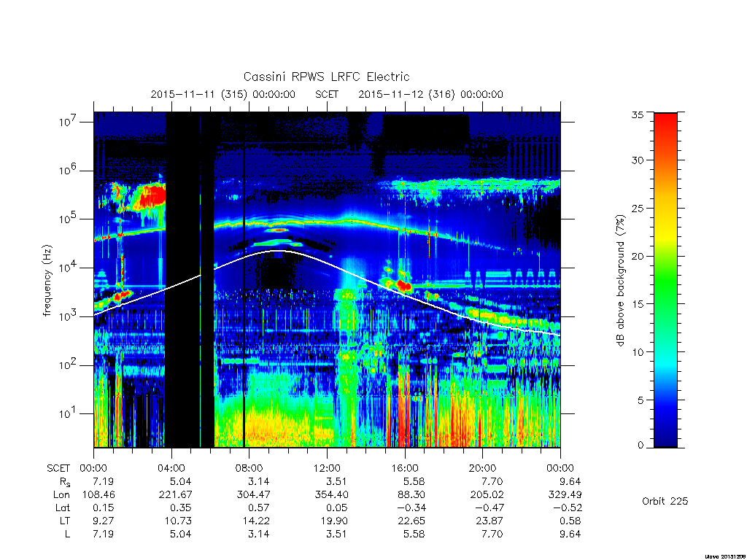747x560 pixels.
Task: Click the white curve peak in the spectrogram
Action: point(281,251)
